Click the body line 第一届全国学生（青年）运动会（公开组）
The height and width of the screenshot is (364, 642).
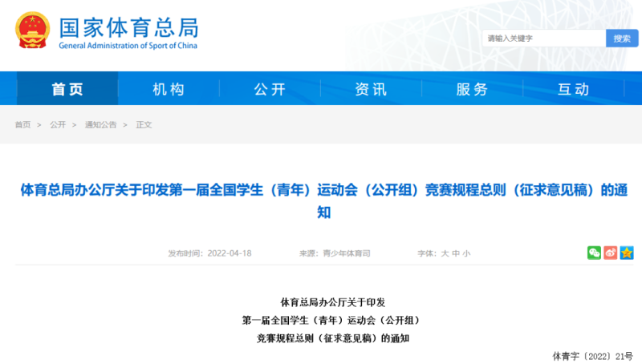pyautogui.click(x=331, y=320)
